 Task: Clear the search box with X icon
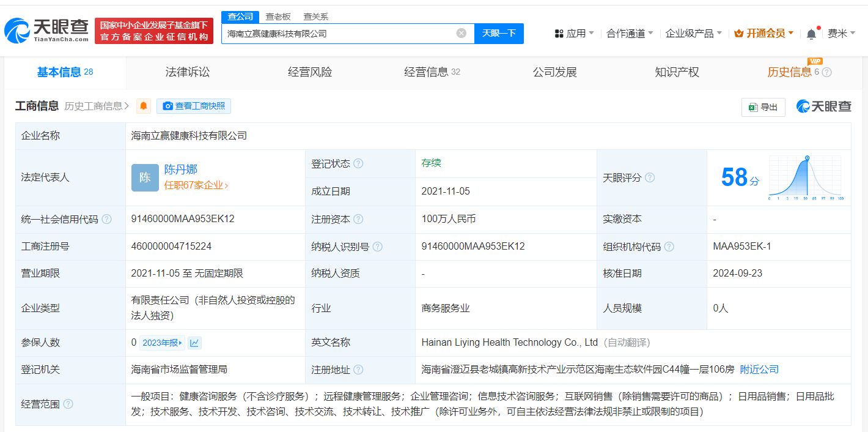461,33
